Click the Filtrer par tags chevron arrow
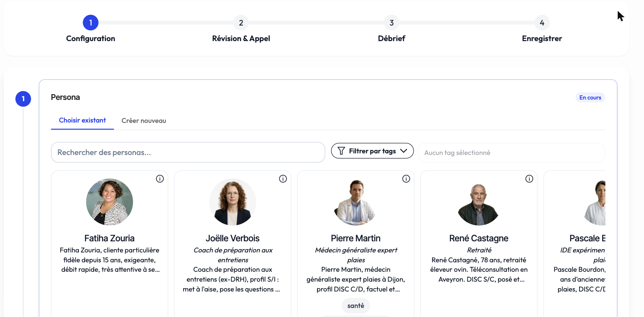 [404, 151]
